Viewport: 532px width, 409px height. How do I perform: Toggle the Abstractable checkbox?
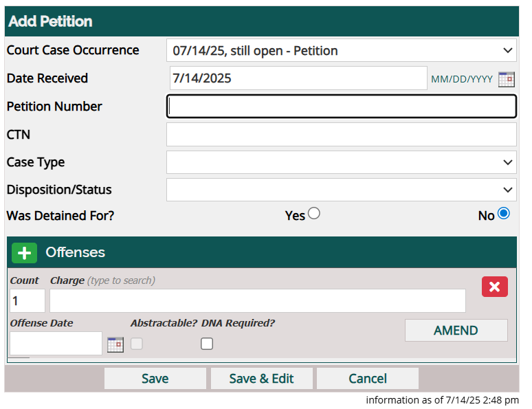click(137, 344)
